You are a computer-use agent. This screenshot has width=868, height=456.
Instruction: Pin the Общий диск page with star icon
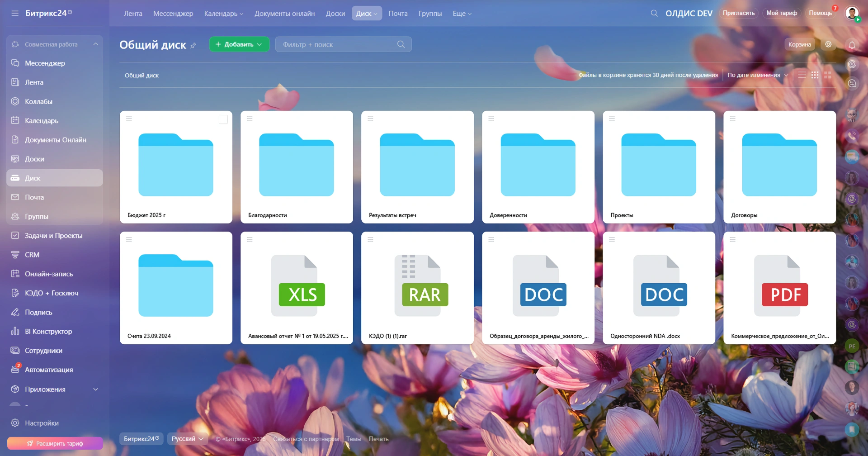pyautogui.click(x=193, y=45)
